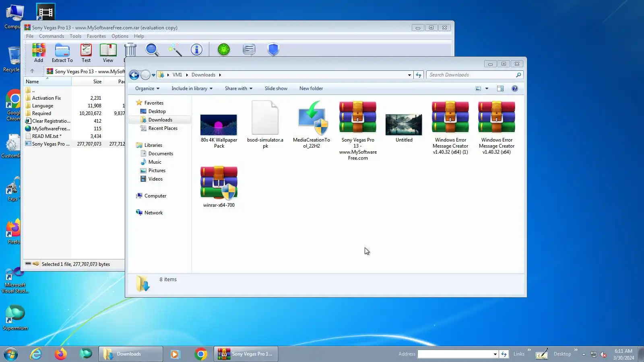Open the Help menu in WinRAR
The height and width of the screenshot is (362, 644).
(x=139, y=36)
